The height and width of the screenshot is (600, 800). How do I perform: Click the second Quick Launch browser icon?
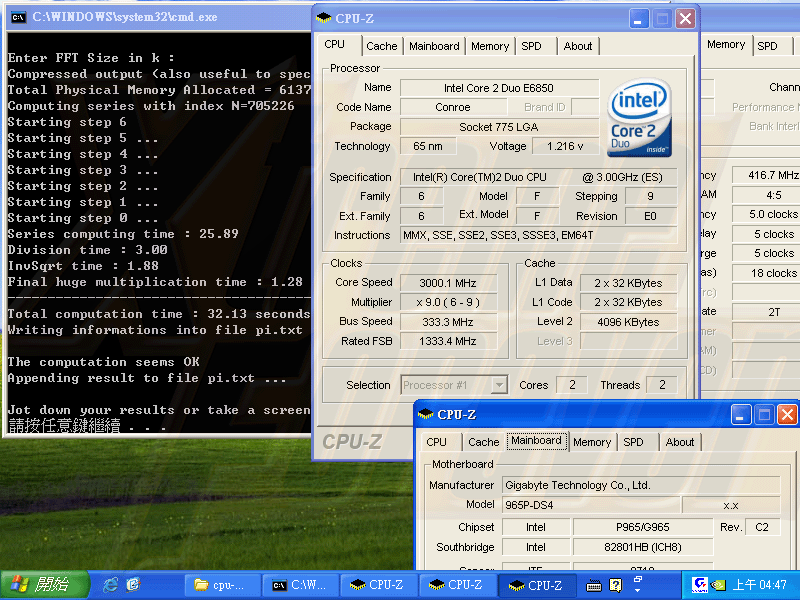click(x=133, y=584)
